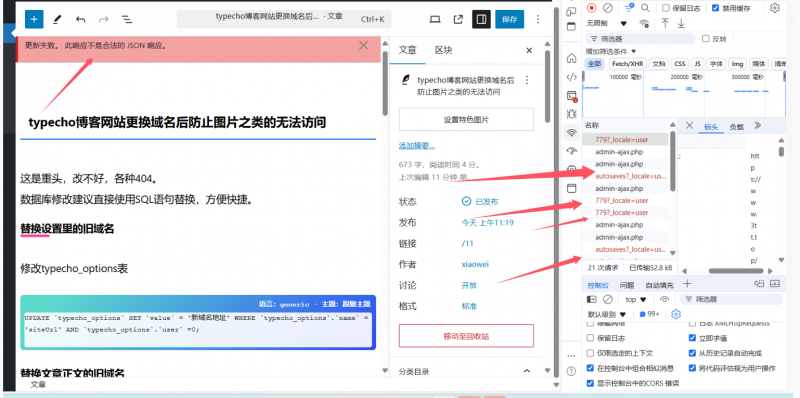The image size is (800, 398).
Task: Clear the console output
Action: pyautogui.click(x=608, y=300)
